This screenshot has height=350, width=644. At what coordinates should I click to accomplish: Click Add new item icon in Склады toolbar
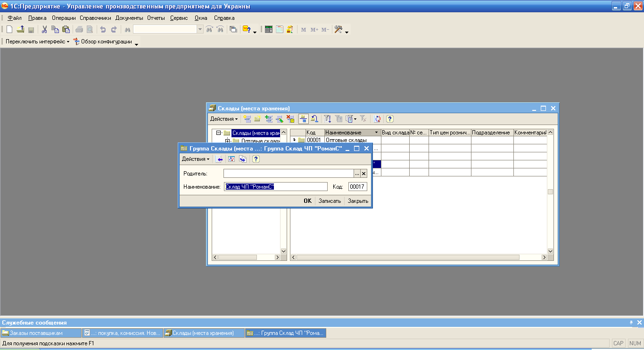pos(247,119)
